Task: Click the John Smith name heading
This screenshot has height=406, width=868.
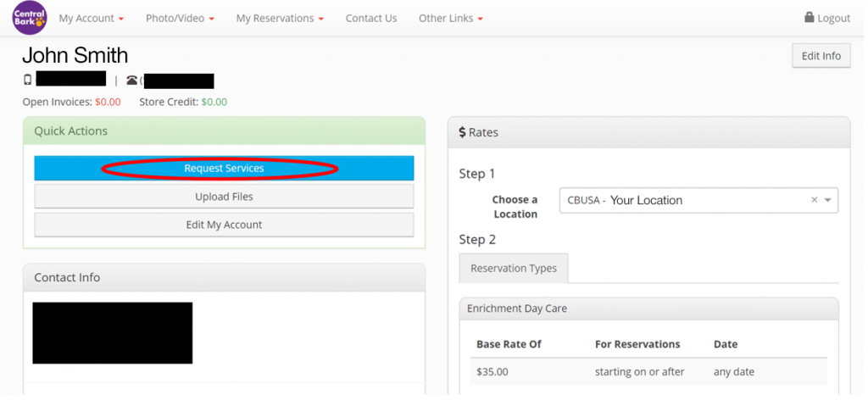Action: tap(75, 55)
